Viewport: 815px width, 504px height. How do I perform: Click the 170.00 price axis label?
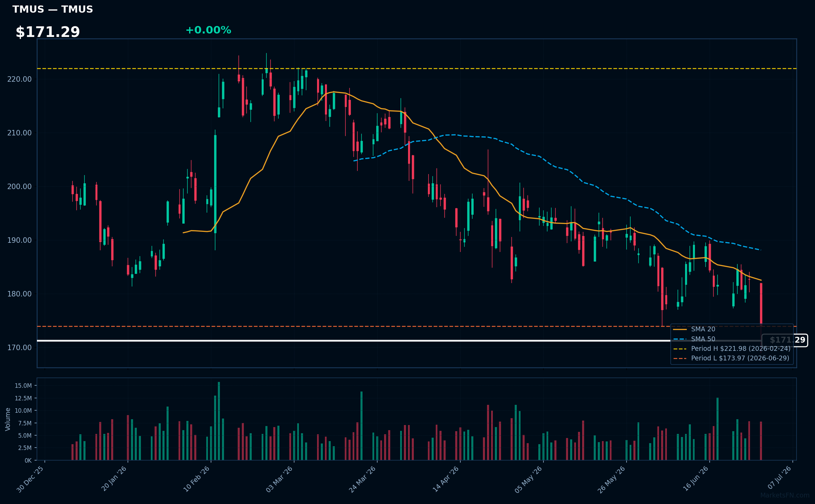click(x=19, y=348)
